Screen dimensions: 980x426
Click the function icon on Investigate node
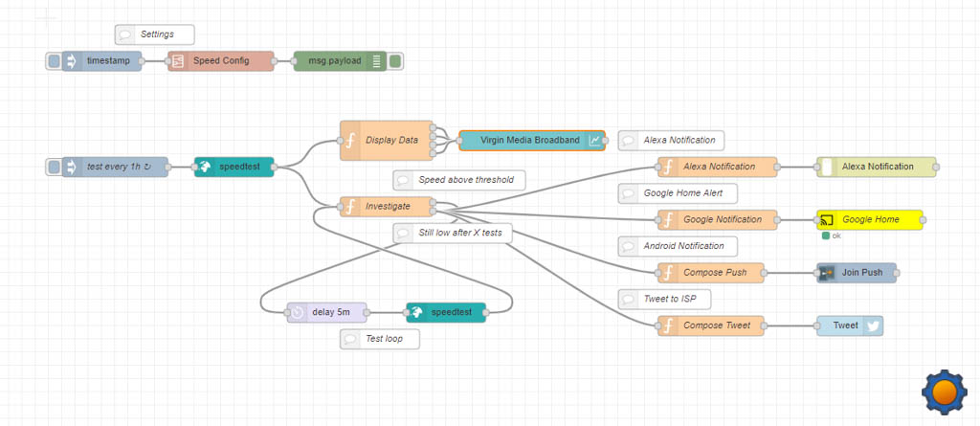[x=350, y=207]
